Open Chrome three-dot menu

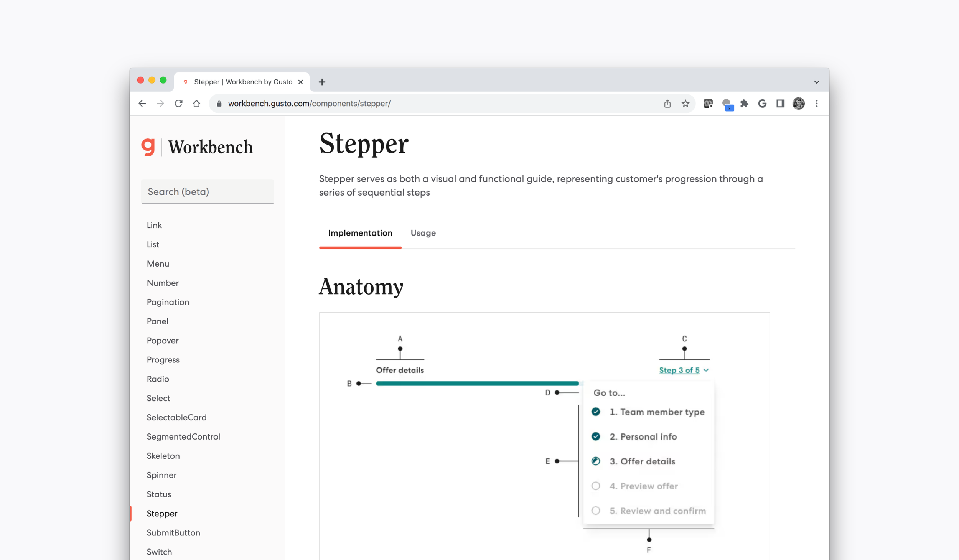817,104
